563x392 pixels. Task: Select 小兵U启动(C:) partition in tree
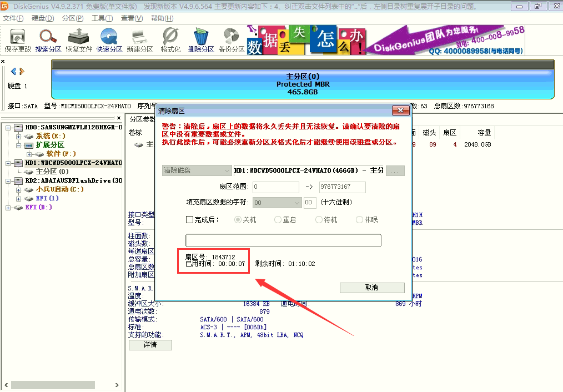tap(59, 189)
